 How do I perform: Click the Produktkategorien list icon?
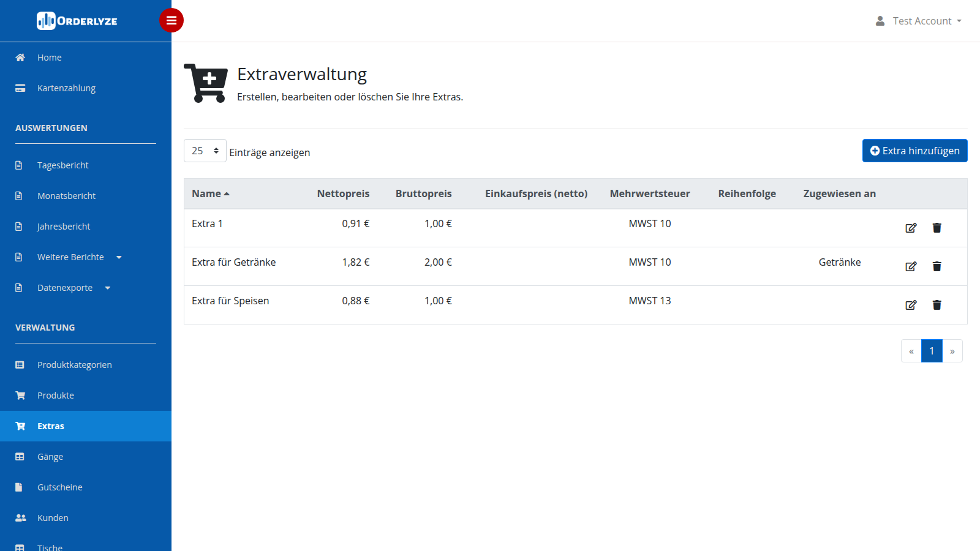(20, 365)
